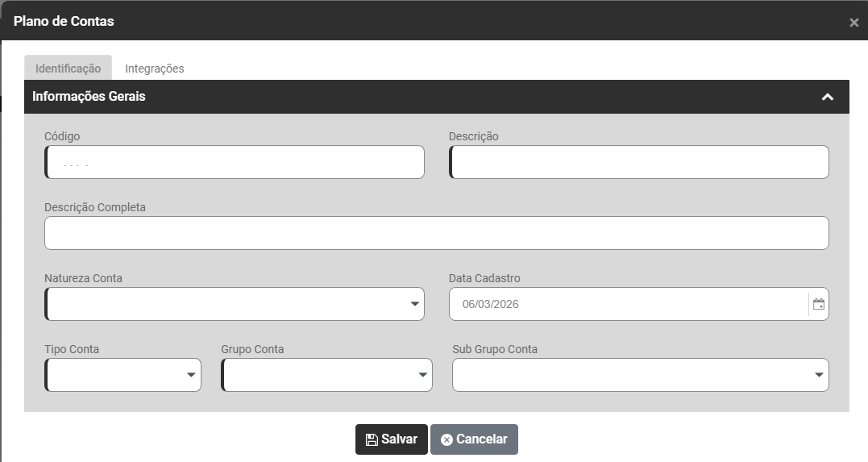Switch to the Integrações tab

(x=155, y=69)
